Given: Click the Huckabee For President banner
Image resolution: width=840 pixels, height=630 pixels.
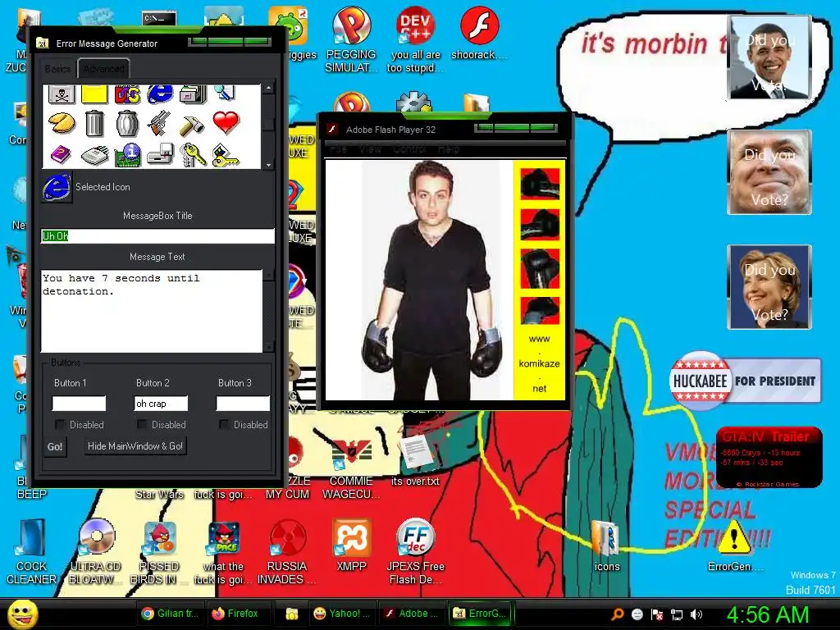Looking at the screenshot, I should pos(745,381).
